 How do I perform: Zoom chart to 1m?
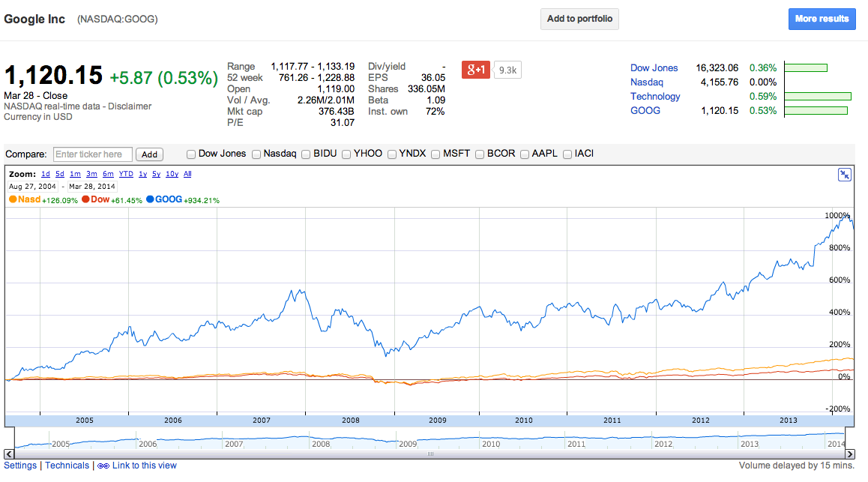pos(75,174)
